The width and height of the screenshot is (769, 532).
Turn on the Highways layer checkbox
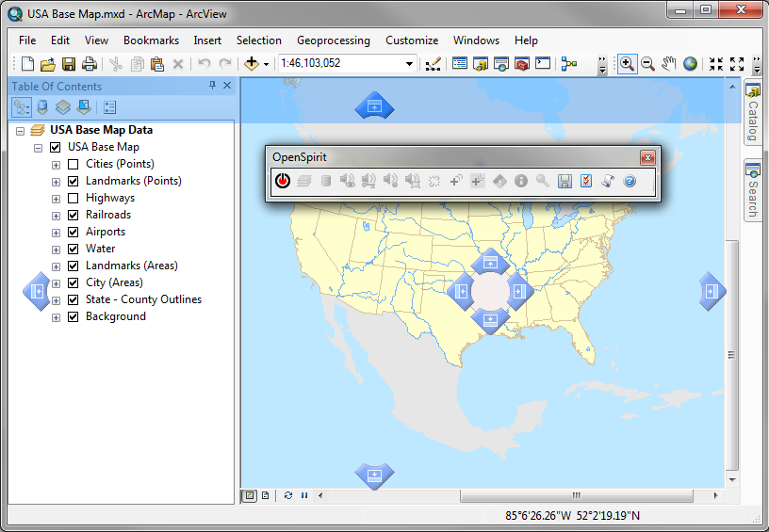[x=74, y=199]
